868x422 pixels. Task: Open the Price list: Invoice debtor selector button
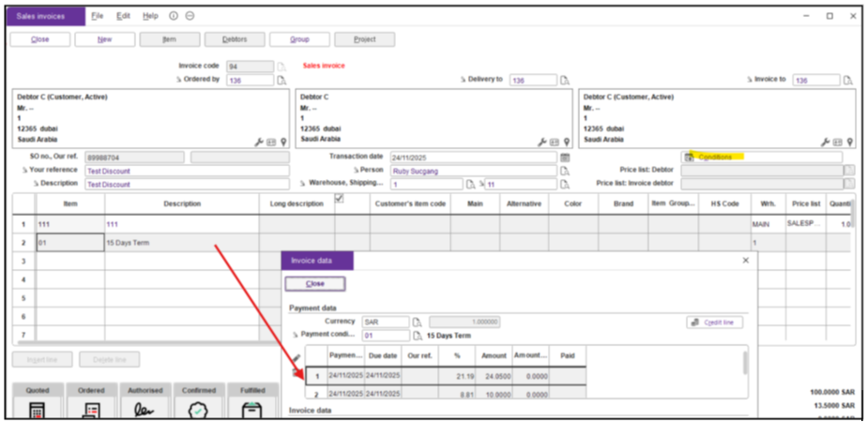pyautogui.click(x=849, y=184)
